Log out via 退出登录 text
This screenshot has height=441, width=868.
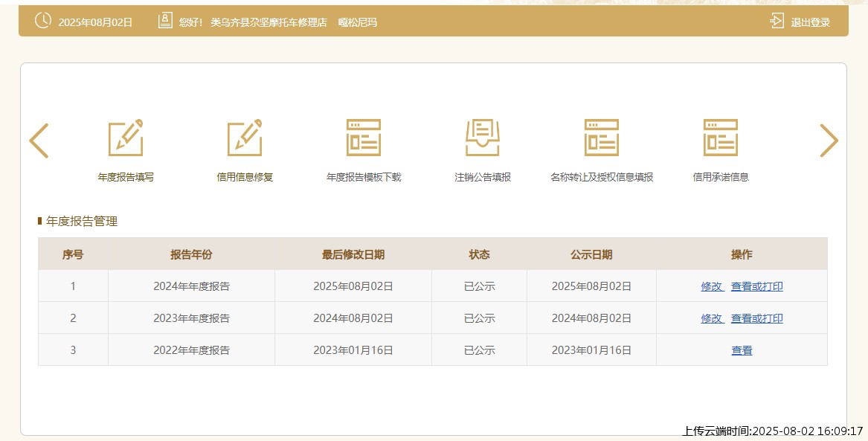[x=811, y=22]
